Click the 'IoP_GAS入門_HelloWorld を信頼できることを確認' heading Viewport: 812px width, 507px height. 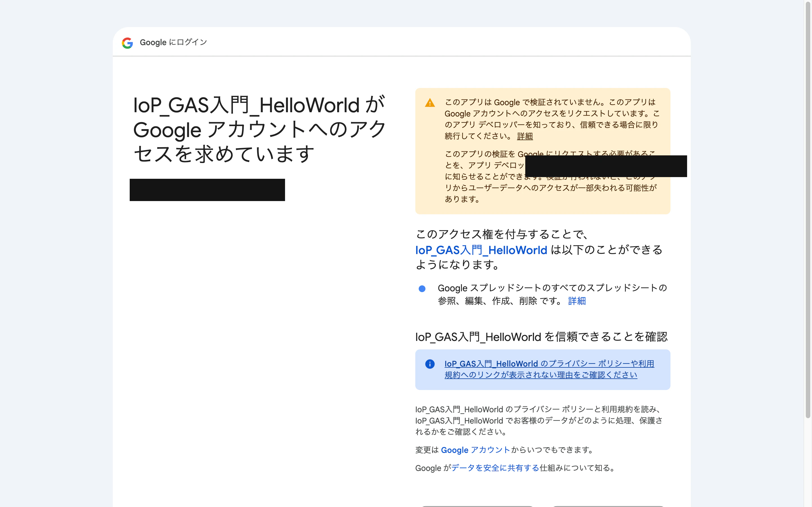(x=541, y=337)
